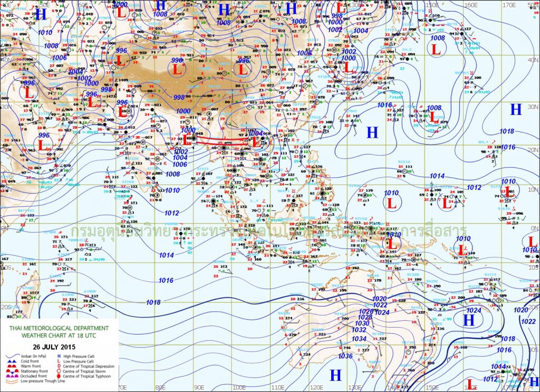Click the 1036 isobar label over Australia

tap(345, 356)
